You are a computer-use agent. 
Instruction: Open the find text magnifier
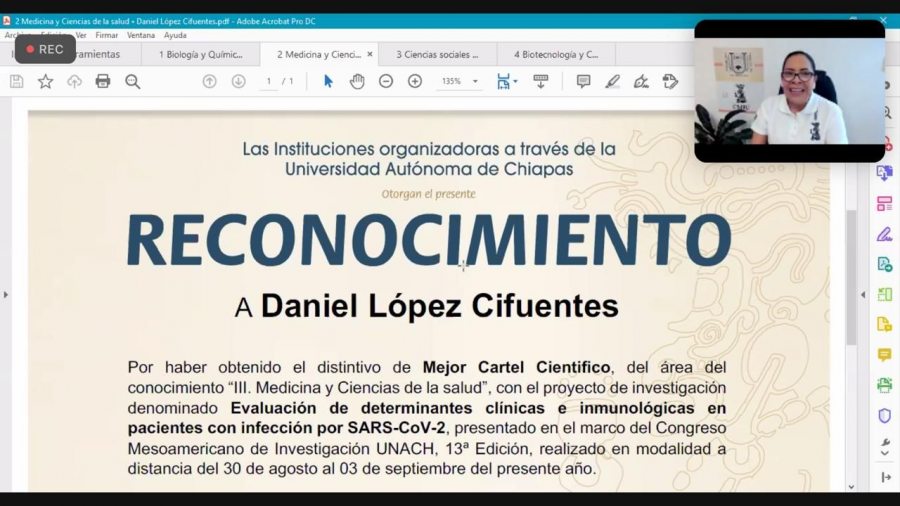[133, 81]
